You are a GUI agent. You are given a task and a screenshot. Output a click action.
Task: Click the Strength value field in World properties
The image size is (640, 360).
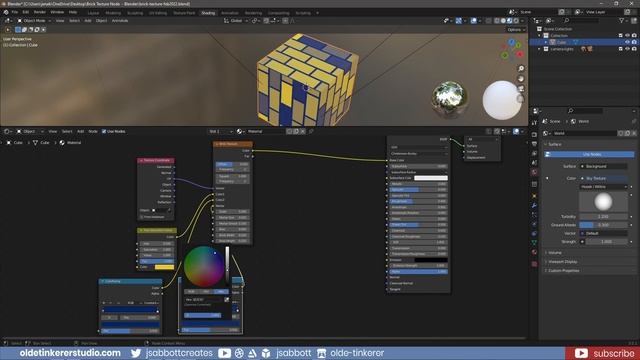607,242
